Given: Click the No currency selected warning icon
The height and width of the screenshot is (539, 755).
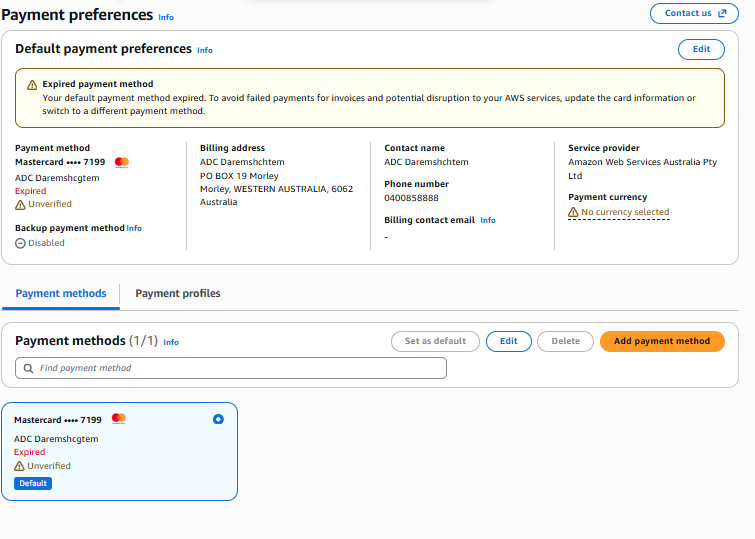Looking at the screenshot, I should tap(573, 212).
